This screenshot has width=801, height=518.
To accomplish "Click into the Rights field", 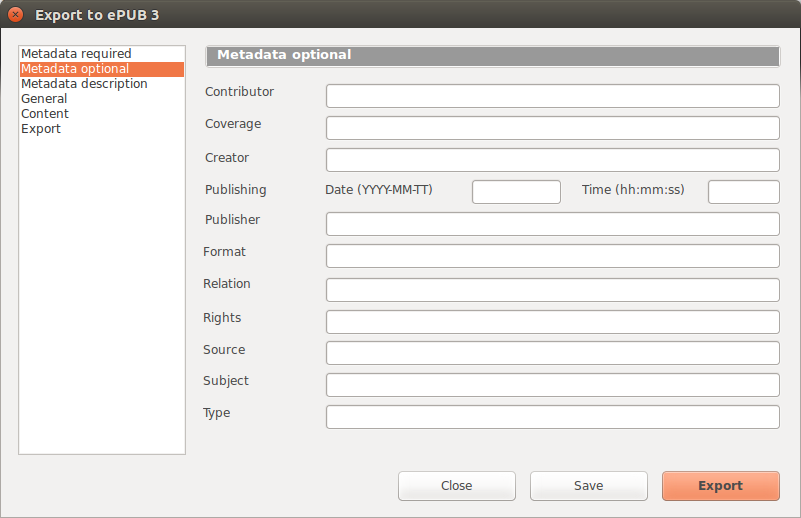I will click(553, 322).
